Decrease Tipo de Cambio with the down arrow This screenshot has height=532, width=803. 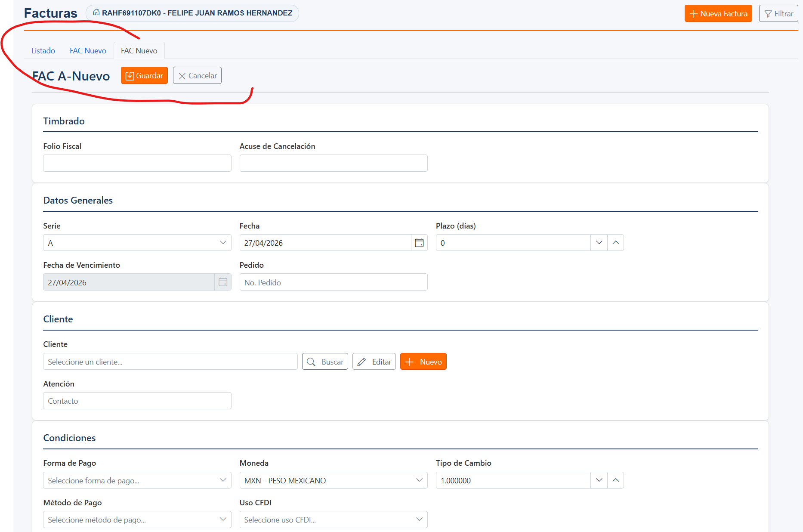click(x=599, y=480)
